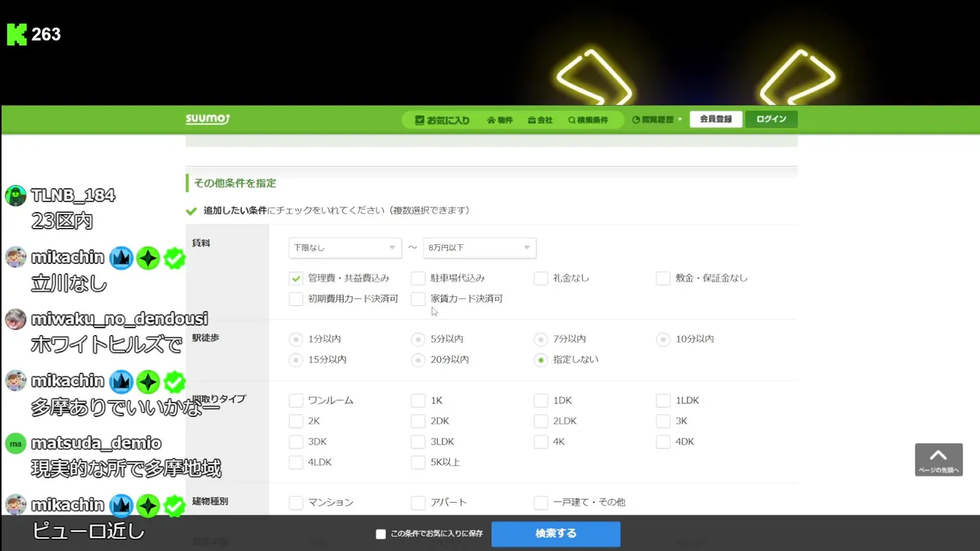This screenshot has height=551, width=980.
Task: Check 敷金・保証金なし checkbox
Action: [x=663, y=279]
